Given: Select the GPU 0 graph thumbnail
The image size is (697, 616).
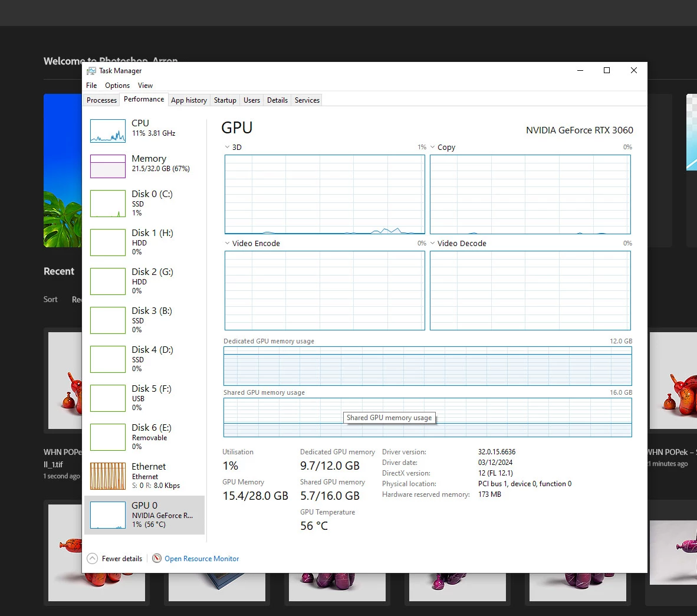Looking at the screenshot, I should (x=107, y=515).
